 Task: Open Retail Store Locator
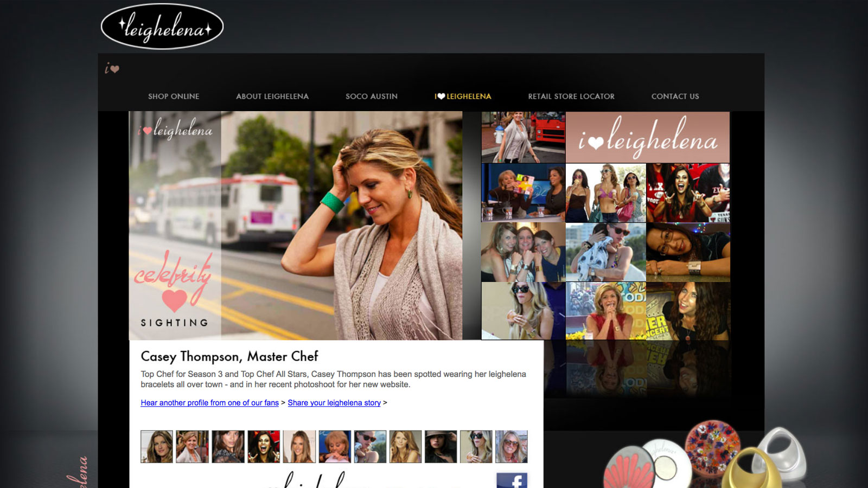571,97
